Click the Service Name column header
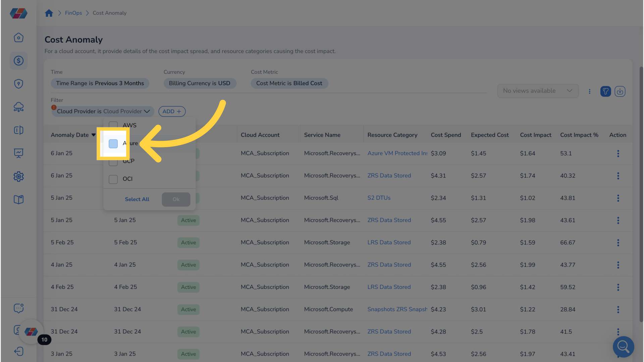 [x=322, y=135]
